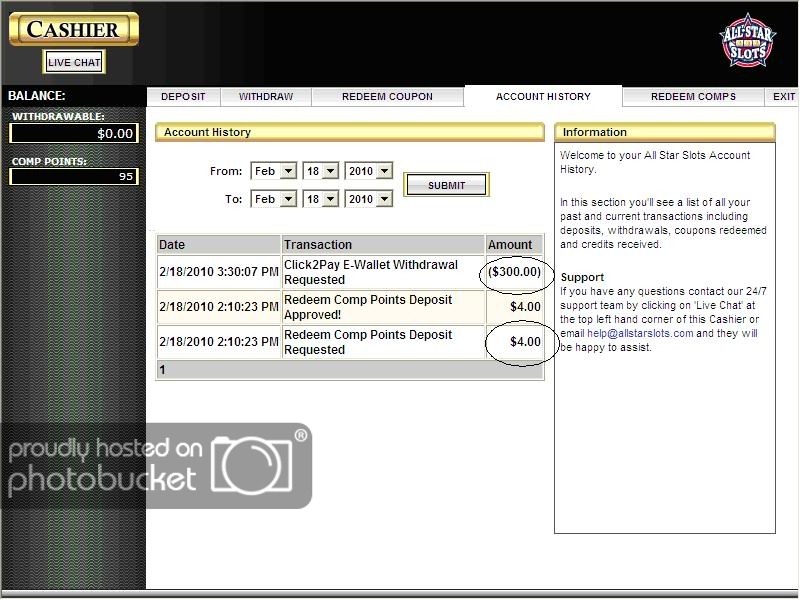Select the Click2Pay E-Wallet Withdrawal Requested row
The image size is (800, 600).
click(349, 272)
